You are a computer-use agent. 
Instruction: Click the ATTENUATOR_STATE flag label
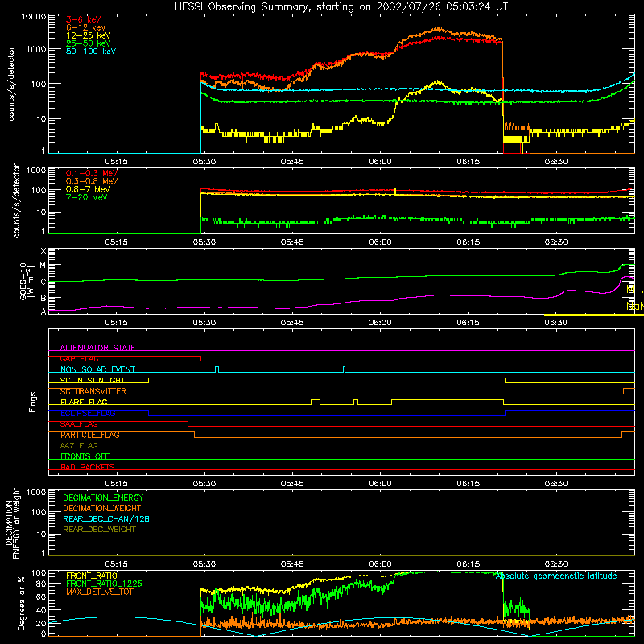(x=97, y=348)
